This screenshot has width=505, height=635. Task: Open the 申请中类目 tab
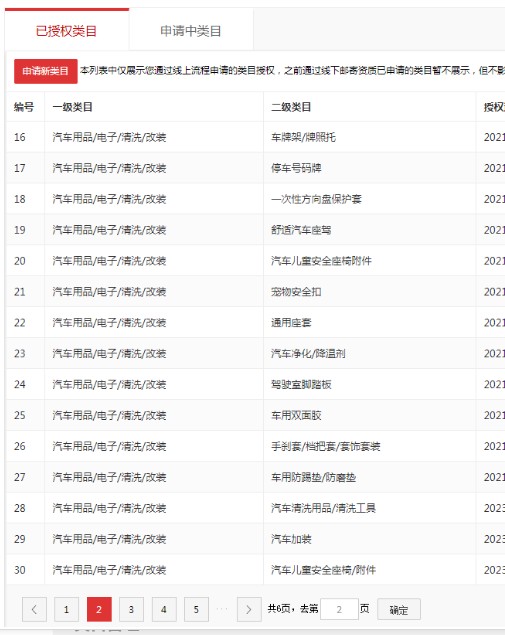point(191,31)
